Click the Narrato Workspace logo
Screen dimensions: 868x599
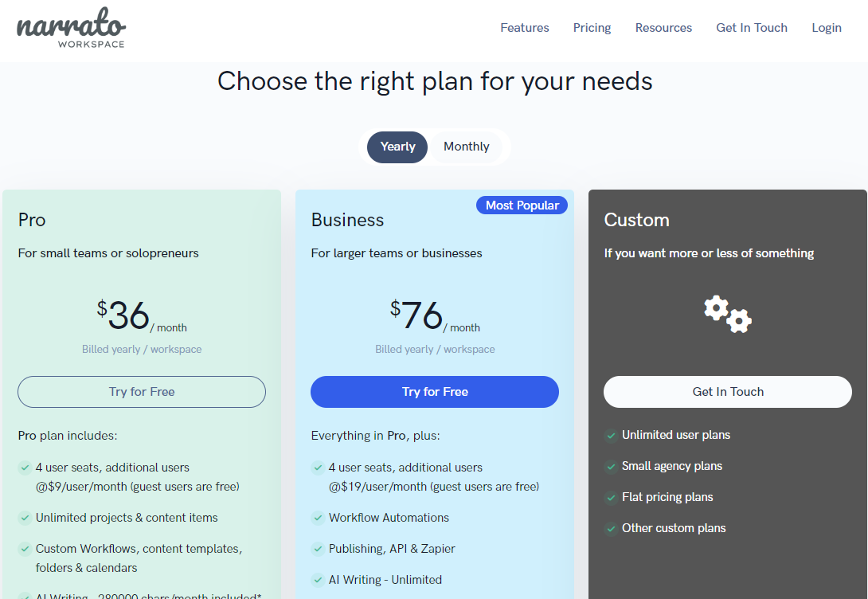click(x=71, y=29)
